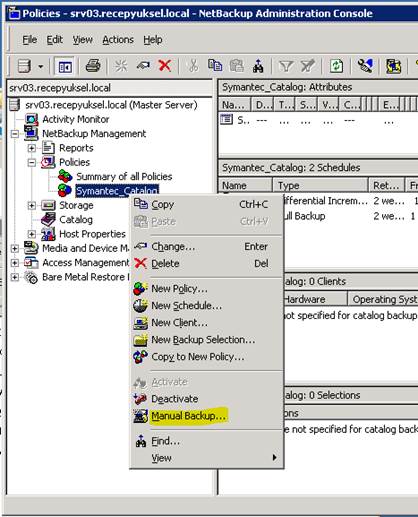Open the dropdown arrow beside the server icon
Viewport: 418px width, 517px height.
point(41,66)
